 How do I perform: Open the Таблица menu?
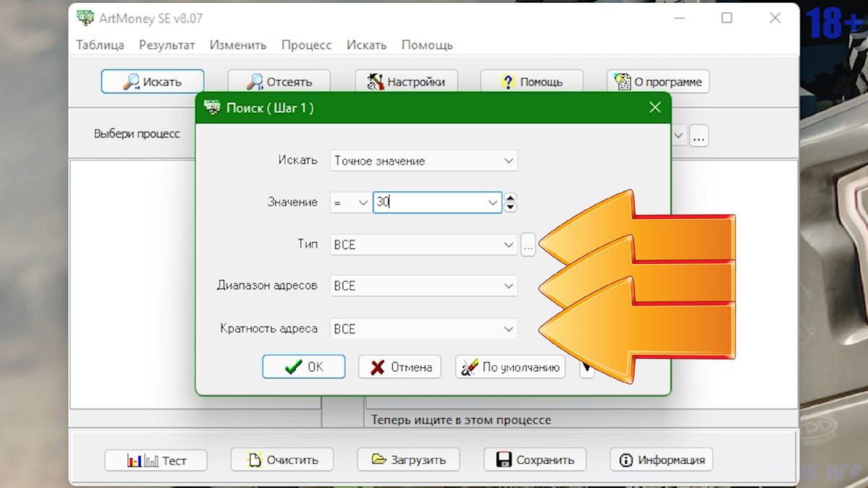(x=101, y=45)
